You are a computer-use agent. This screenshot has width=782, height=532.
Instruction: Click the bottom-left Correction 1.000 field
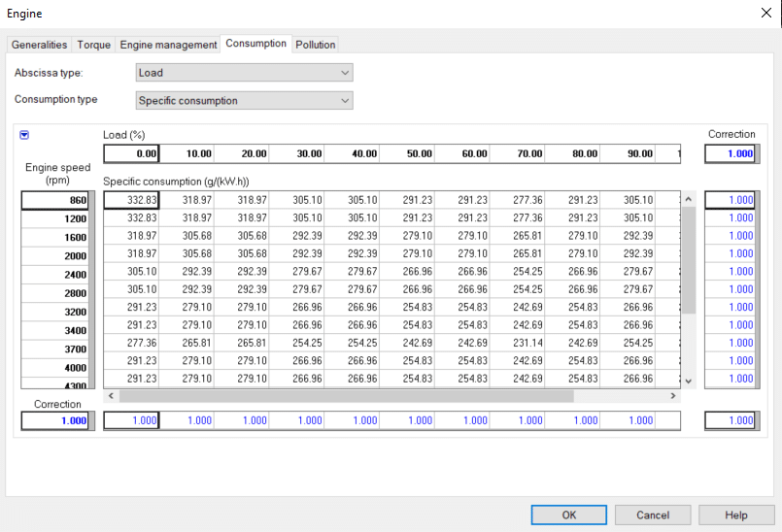pos(55,420)
